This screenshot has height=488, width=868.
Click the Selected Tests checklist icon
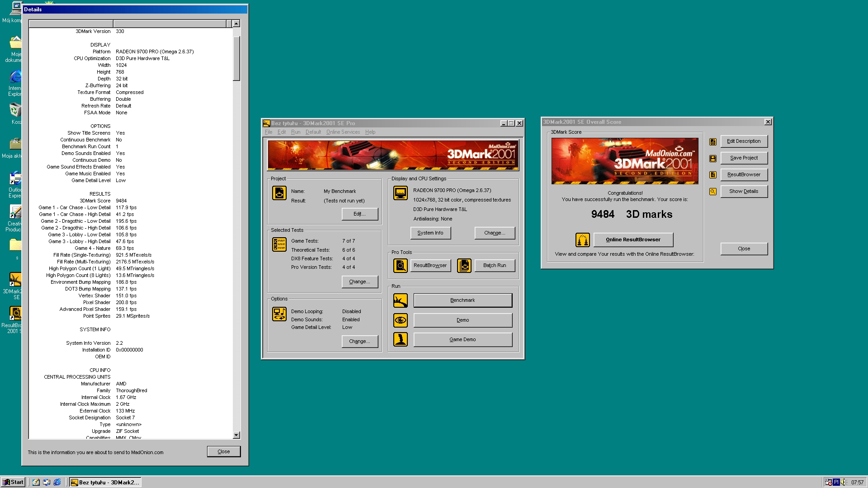click(x=279, y=244)
